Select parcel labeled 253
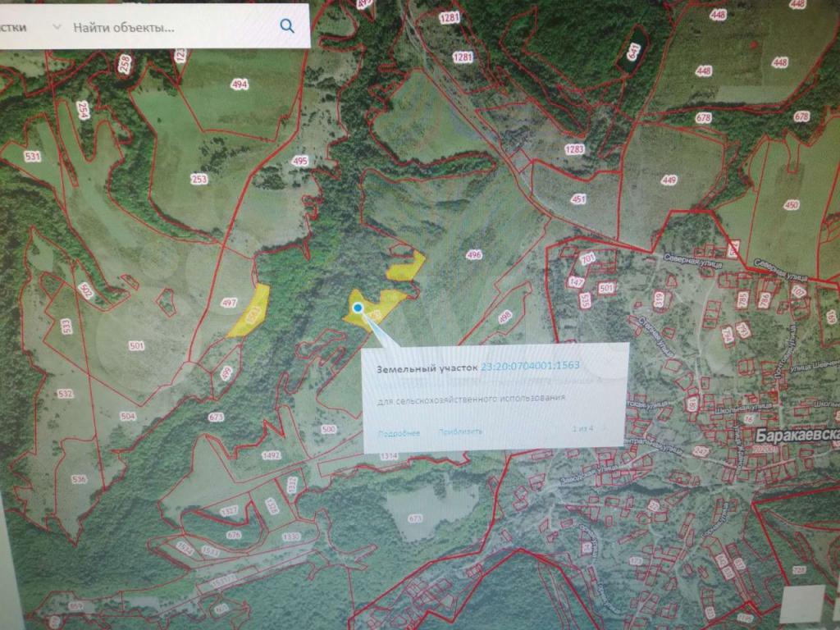840x630 pixels. [199, 179]
